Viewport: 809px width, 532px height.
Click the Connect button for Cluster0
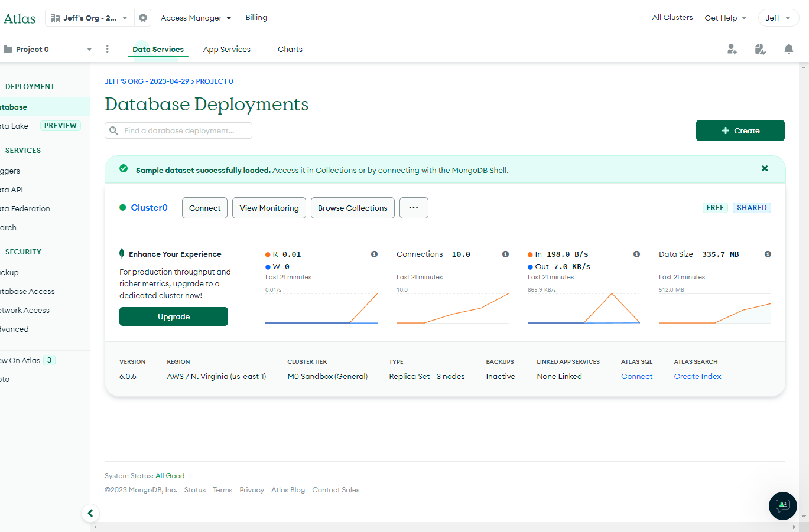point(204,208)
